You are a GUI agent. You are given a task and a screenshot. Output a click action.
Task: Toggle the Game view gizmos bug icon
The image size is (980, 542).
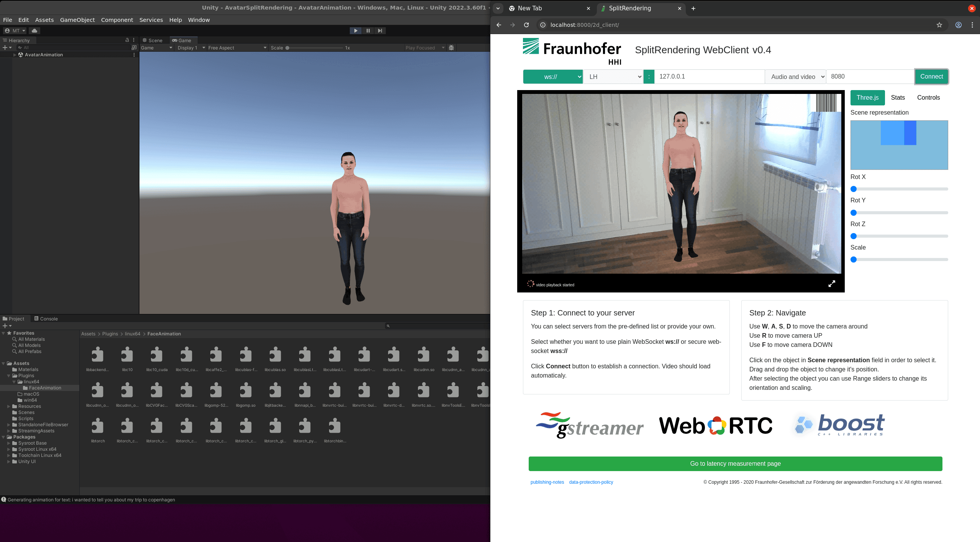451,48
